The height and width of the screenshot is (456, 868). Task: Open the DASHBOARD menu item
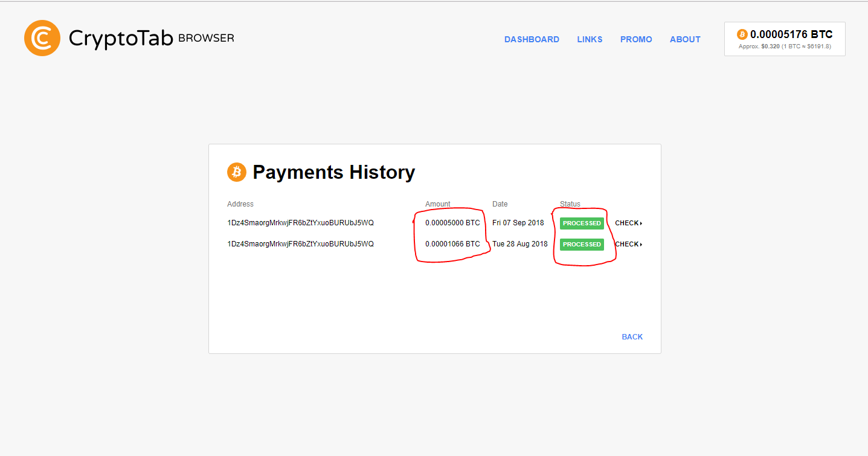[531, 39]
